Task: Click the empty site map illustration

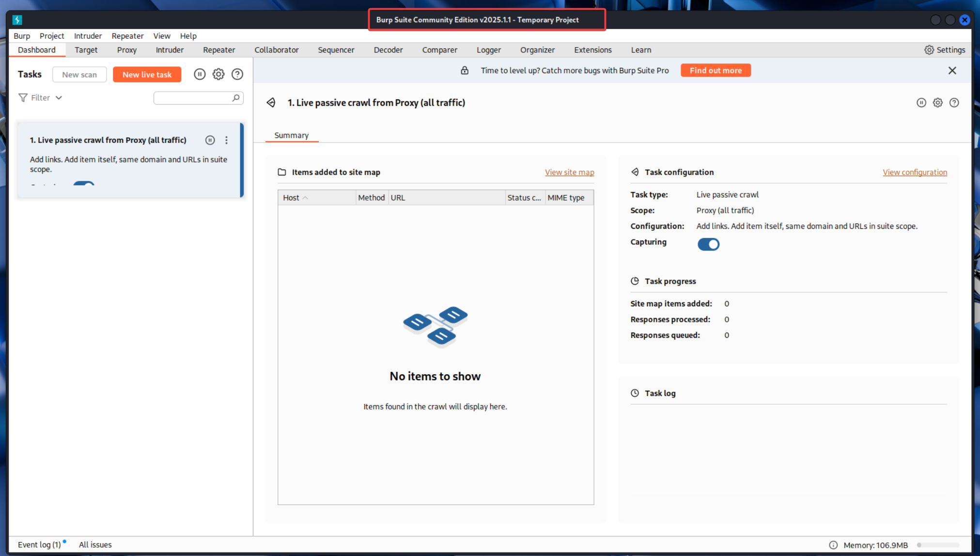Action: tap(436, 327)
